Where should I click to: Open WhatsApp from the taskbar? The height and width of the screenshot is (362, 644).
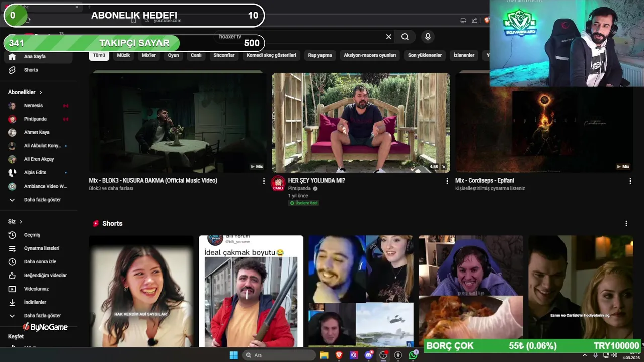[x=414, y=355]
